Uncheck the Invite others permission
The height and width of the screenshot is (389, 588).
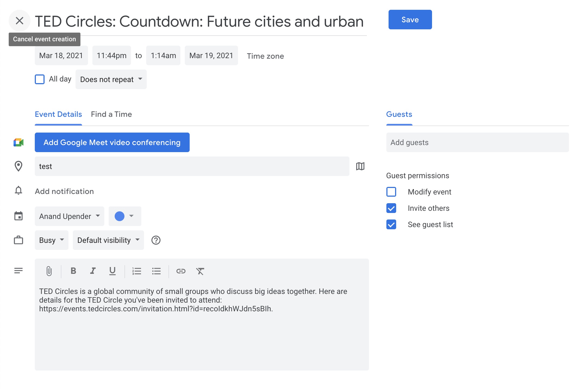391,208
